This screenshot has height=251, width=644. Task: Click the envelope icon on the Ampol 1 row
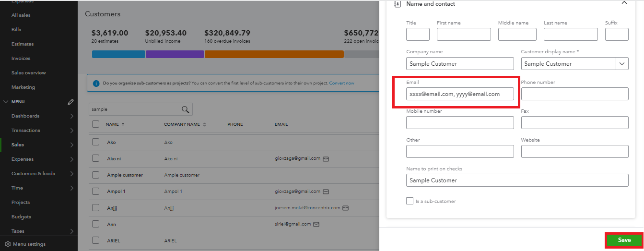(x=326, y=191)
